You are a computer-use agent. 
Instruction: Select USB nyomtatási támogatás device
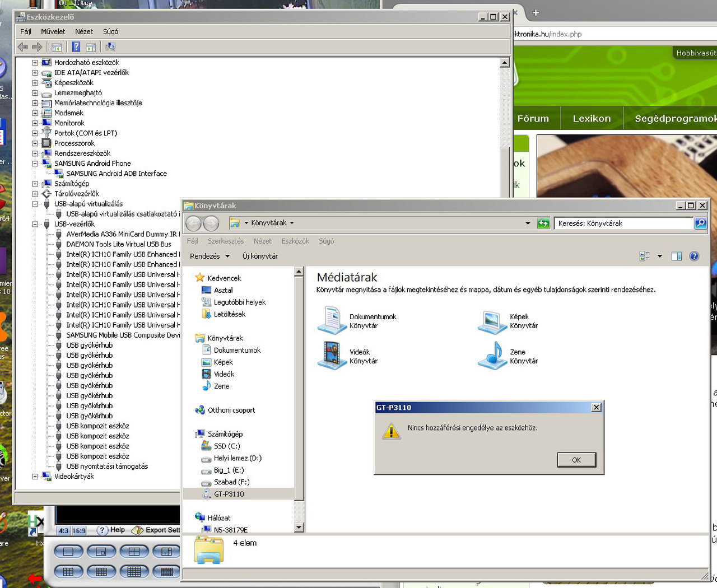click(107, 466)
